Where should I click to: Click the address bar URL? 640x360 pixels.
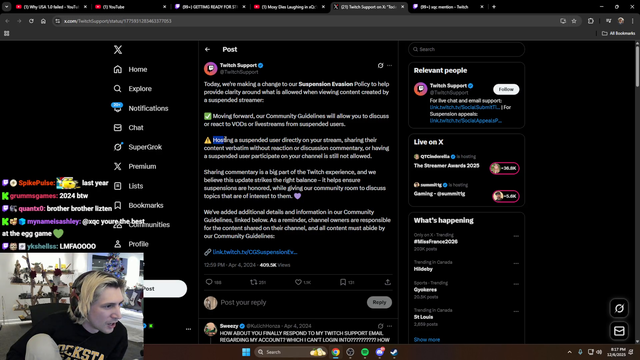tap(118, 21)
